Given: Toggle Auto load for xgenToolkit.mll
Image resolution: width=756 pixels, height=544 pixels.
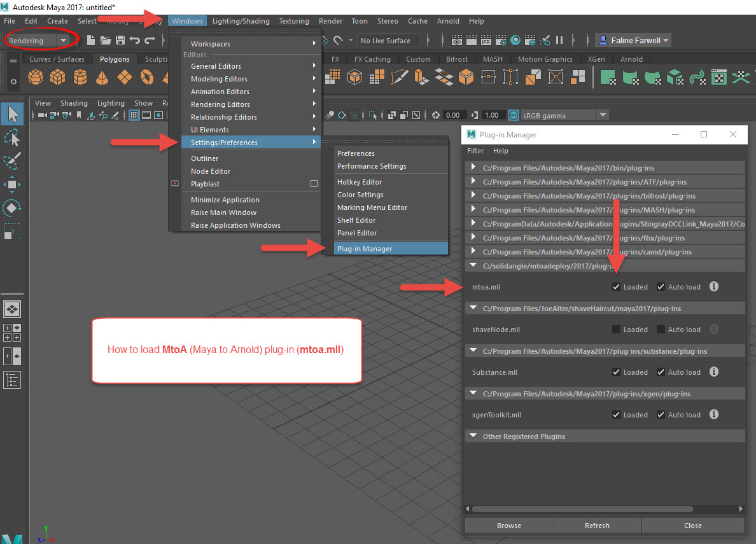Looking at the screenshot, I should click(x=661, y=415).
